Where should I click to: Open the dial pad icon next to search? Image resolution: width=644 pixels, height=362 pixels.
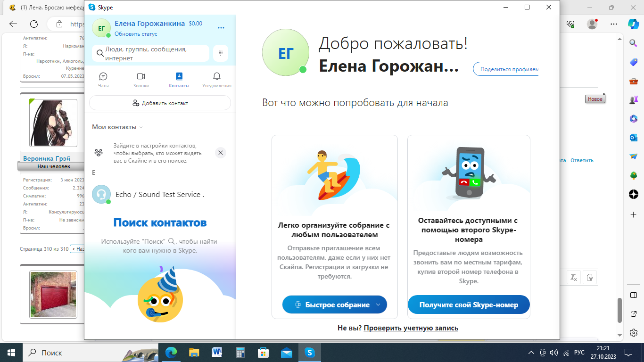tap(221, 53)
